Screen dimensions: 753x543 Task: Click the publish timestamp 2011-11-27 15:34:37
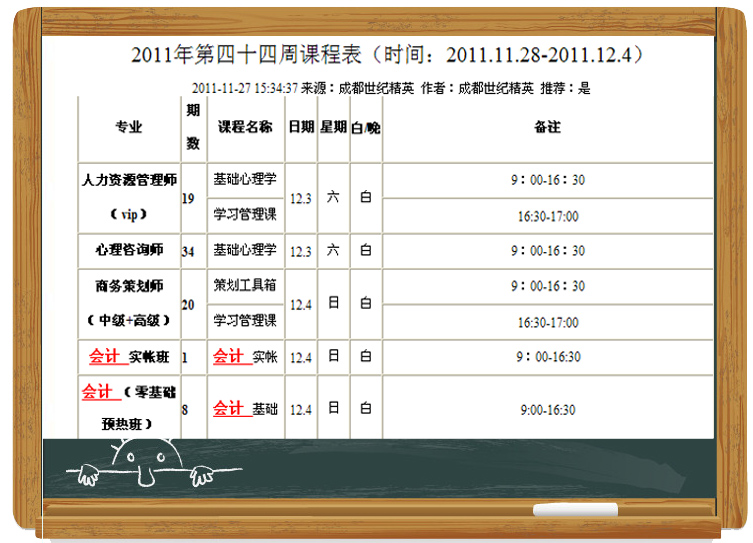(244, 88)
